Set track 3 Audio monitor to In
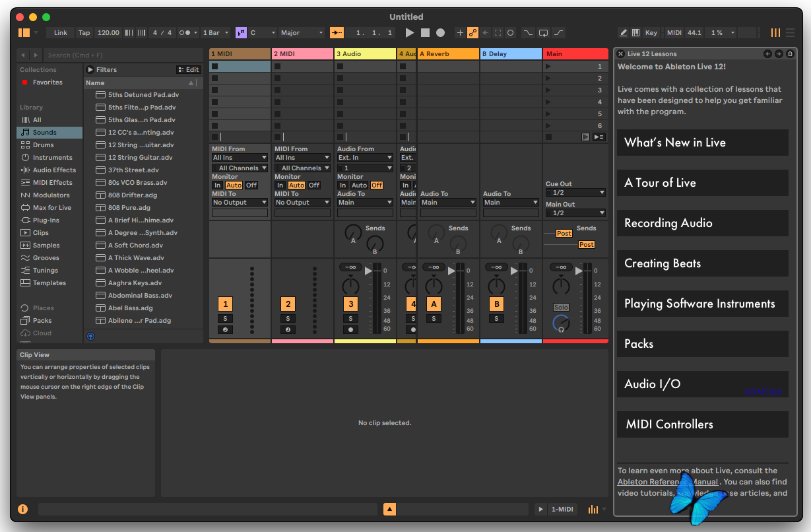The image size is (811, 532). pos(342,185)
